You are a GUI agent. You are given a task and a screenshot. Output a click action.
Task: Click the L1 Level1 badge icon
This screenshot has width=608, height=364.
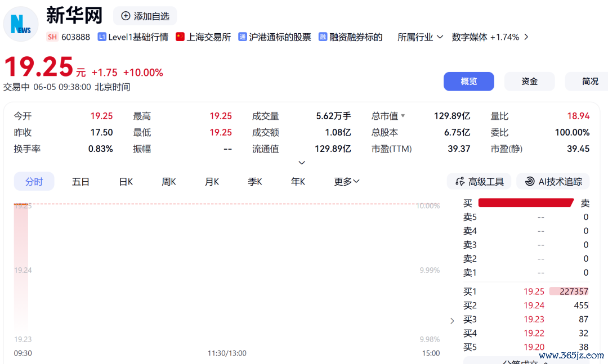pos(102,37)
